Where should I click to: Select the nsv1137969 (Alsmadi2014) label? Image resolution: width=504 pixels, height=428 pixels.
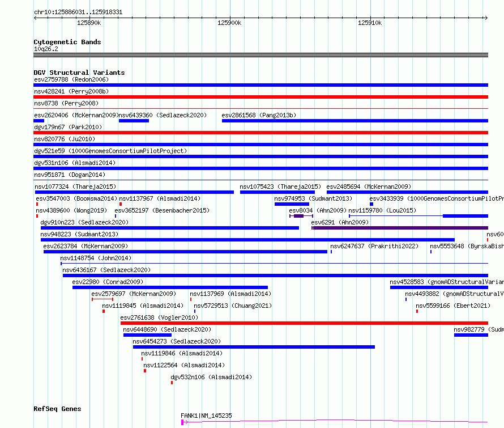pyautogui.click(x=230, y=294)
